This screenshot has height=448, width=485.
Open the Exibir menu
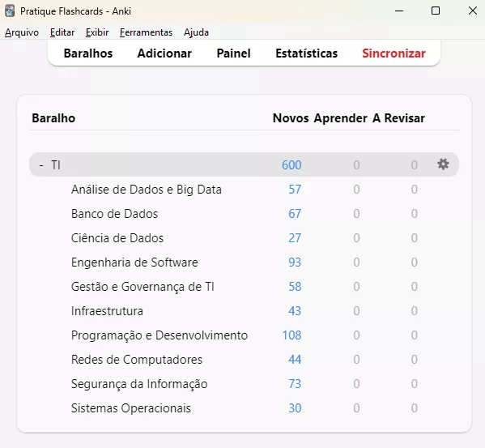[97, 32]
